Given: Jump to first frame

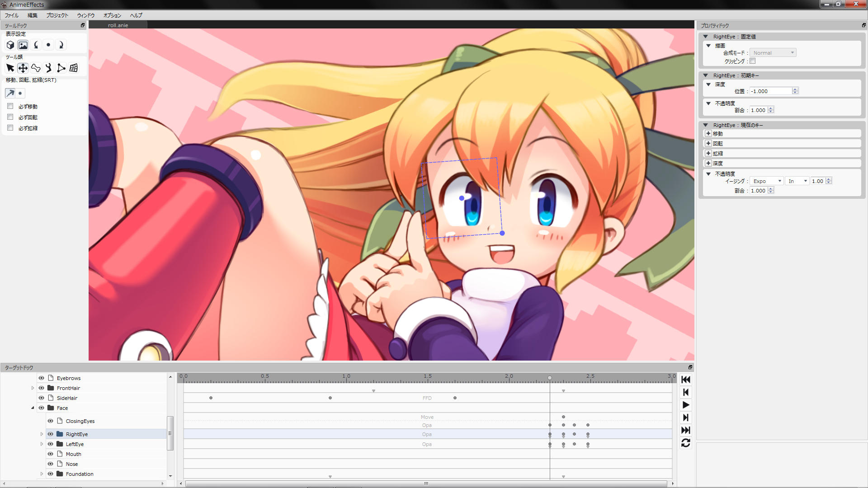Looking at the screenshot, I should 685,380.
